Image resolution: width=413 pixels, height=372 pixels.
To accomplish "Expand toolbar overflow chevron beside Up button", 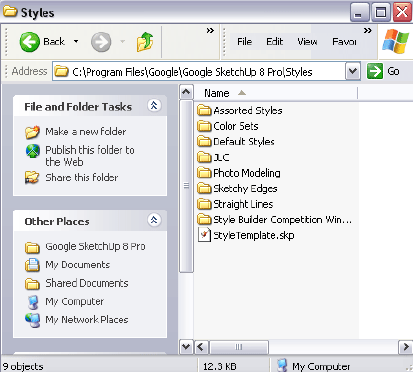I will 210,31.
